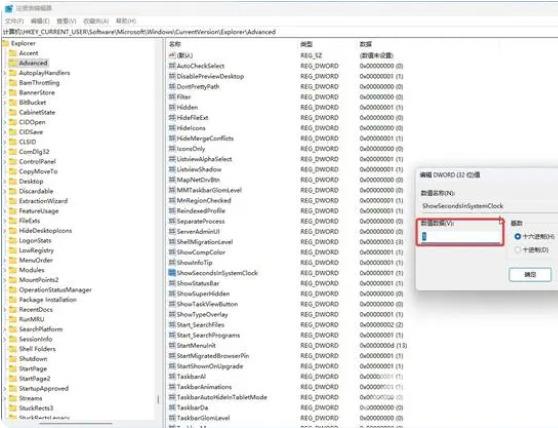Click the Hidden DWORD value icon
558x428 pixels.
tap(172, 107)
